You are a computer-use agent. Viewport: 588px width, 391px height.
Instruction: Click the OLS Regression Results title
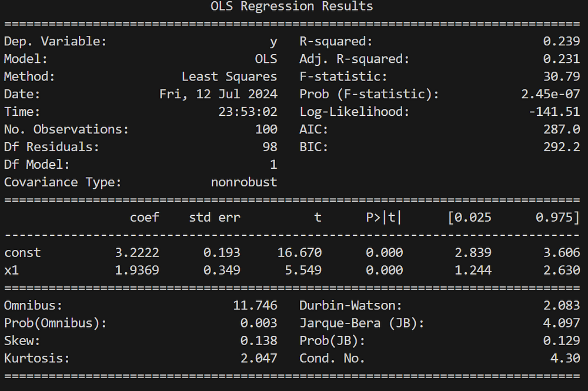click(292, 6)
